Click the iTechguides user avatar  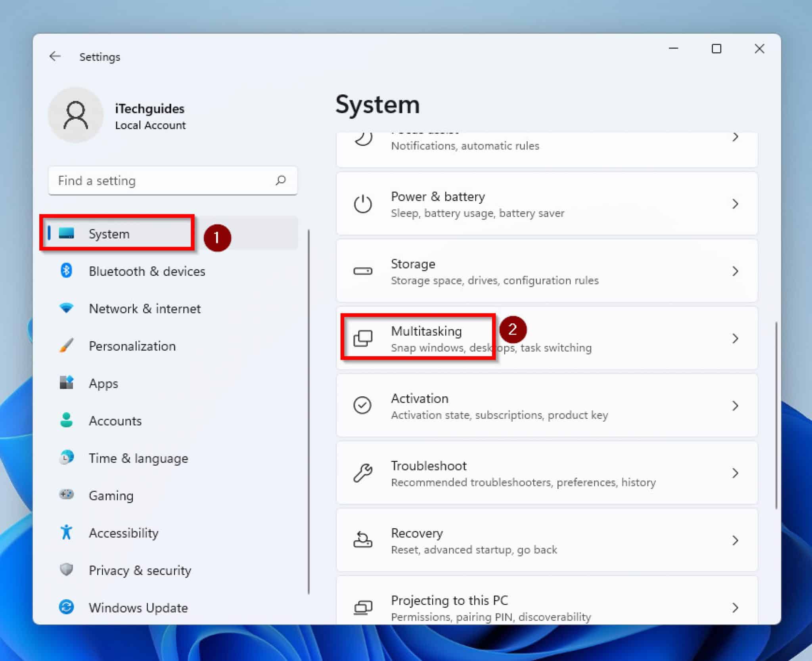coord(76,115)
